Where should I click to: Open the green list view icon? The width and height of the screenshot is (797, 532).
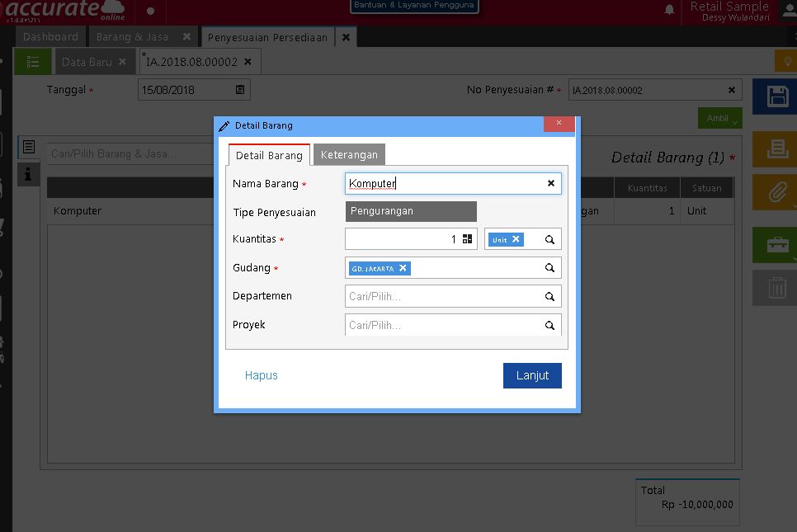tap(33, 62)
